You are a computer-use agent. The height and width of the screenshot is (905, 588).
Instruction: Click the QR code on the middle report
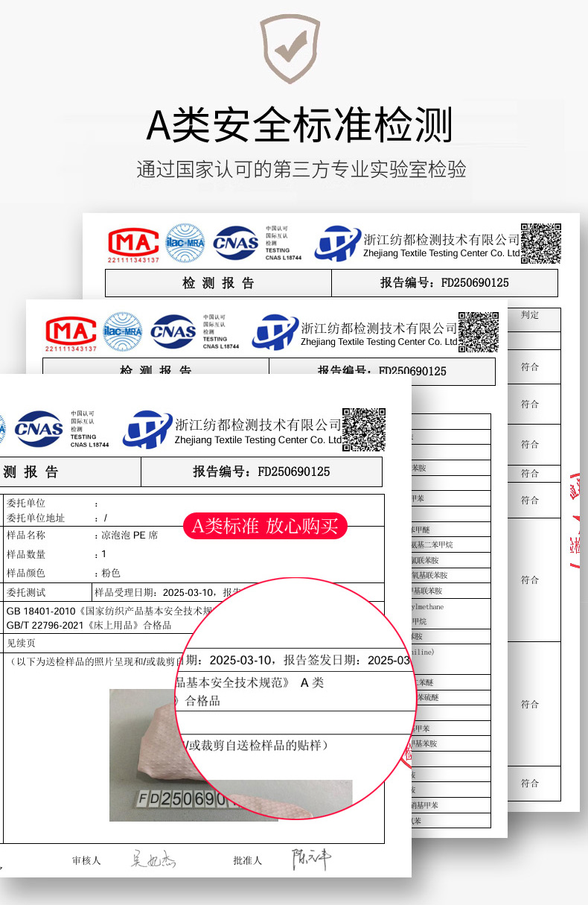478,331
